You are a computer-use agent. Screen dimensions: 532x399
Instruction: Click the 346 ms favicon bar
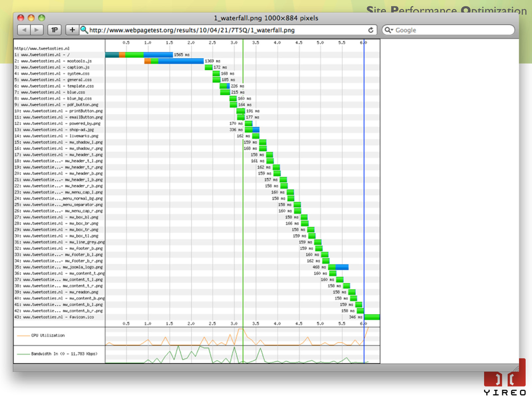372,317
